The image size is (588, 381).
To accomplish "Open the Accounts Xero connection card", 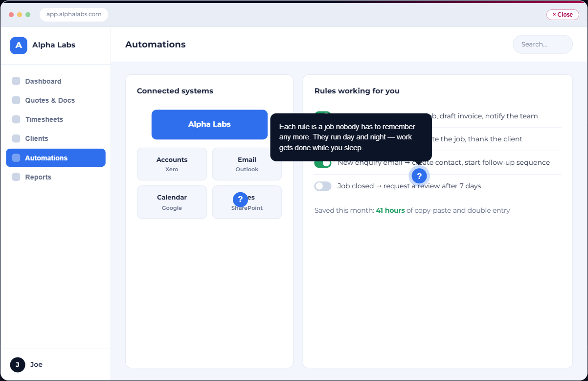I will 172,164.
